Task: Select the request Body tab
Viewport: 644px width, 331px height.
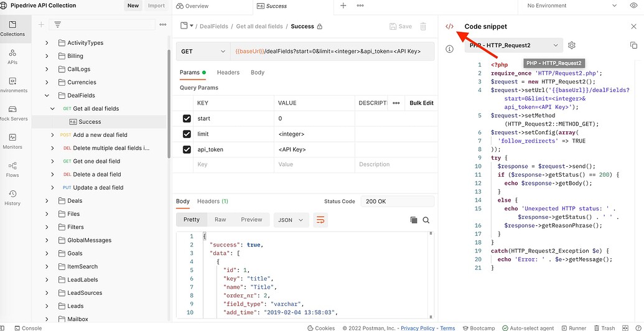Action: [x=258, y=72]
